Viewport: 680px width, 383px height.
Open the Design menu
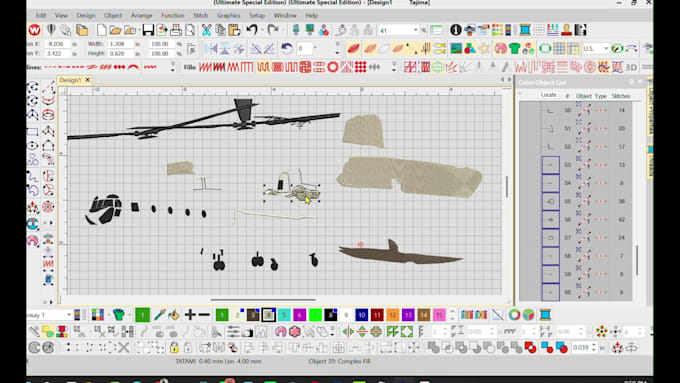[x=86, y=15]
